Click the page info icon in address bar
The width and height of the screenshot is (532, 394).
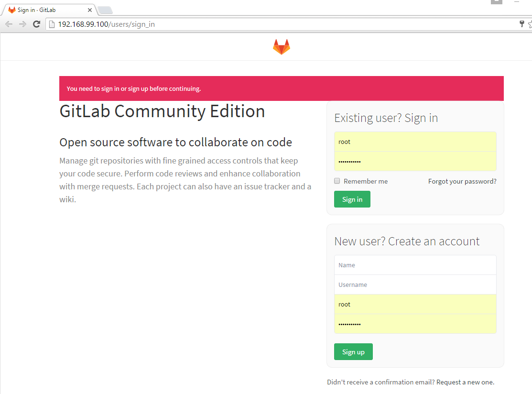click(x=52, y=24)
